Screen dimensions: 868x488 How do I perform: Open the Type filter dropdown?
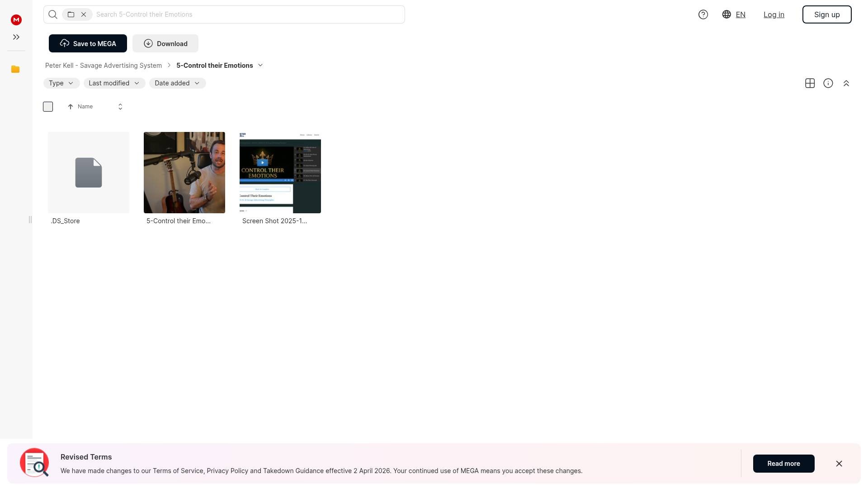click(61, 83)
